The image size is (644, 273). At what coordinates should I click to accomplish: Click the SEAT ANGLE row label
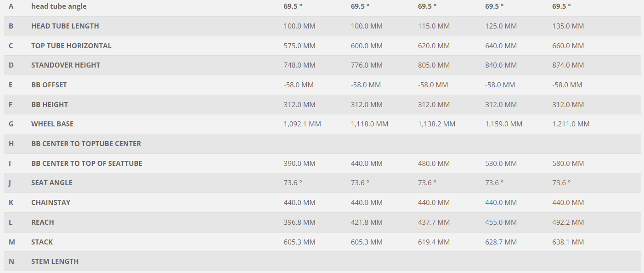point(52,183)
